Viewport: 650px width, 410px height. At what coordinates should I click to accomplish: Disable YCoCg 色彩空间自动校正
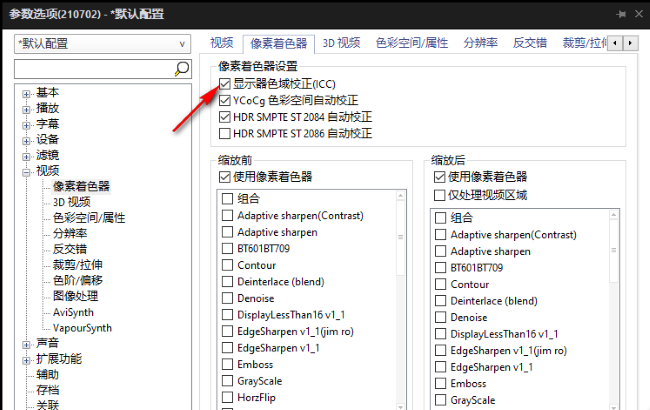tap(225, 100)
